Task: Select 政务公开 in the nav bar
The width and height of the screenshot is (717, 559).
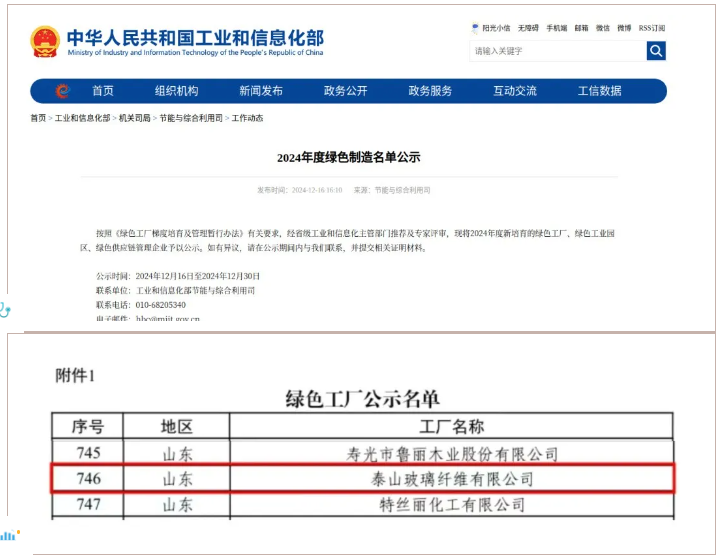Action: (x=345, y=91)
